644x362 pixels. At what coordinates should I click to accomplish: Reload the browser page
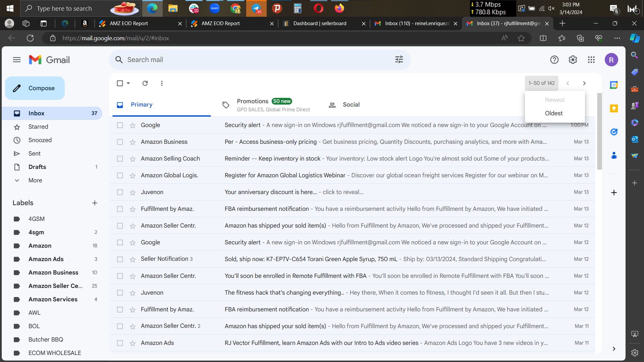tap(30, 38)
